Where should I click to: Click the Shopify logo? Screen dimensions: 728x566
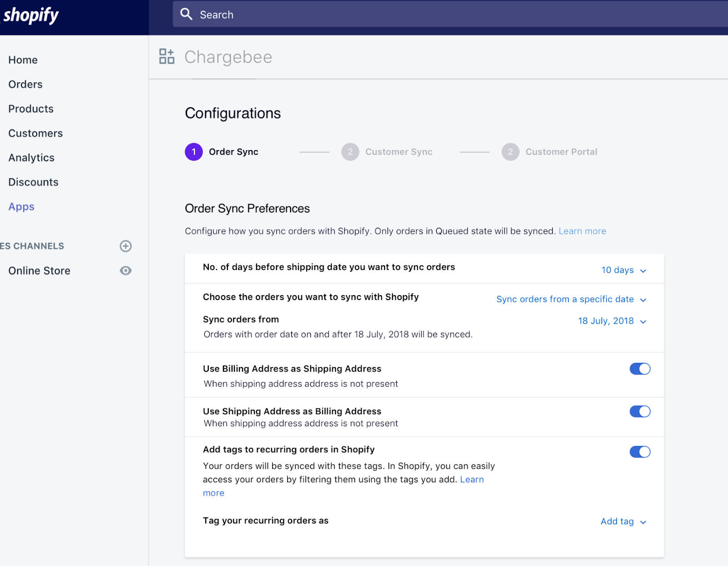(x=31, y=15)
